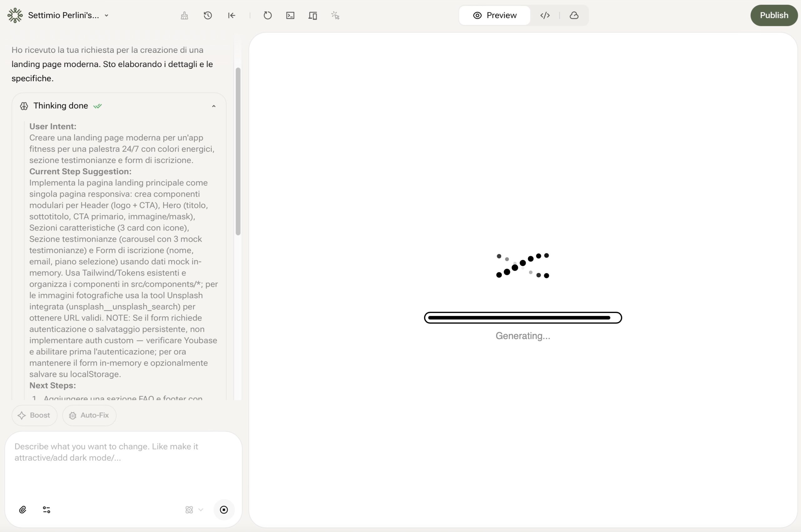
Task: Refresh the preview with reload icon
Action: point(268,15)
